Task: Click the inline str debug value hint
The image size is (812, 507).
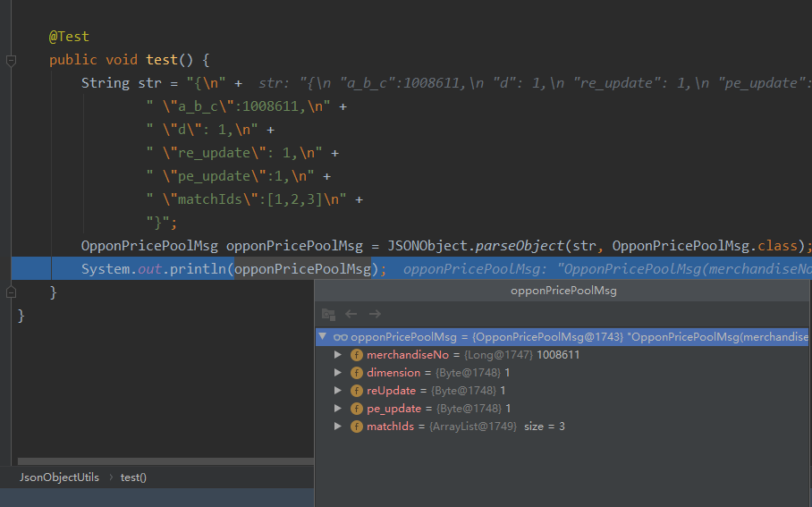Action: 535,83
